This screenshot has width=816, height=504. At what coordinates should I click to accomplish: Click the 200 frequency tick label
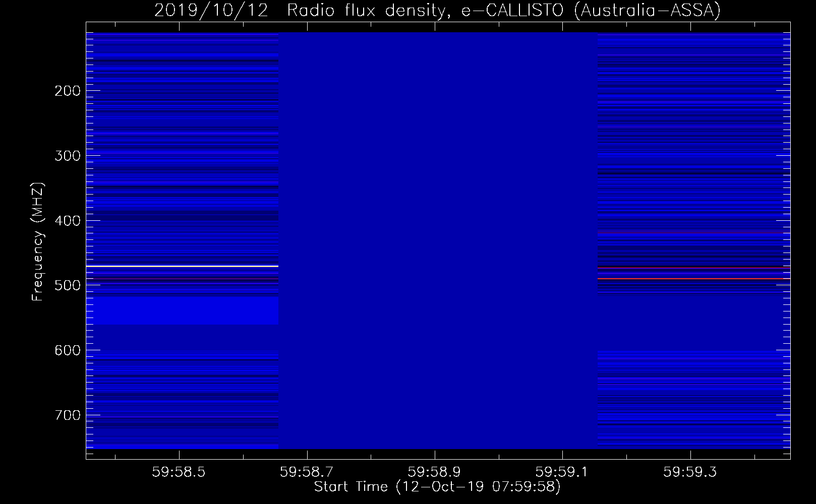tap(68, 91)
